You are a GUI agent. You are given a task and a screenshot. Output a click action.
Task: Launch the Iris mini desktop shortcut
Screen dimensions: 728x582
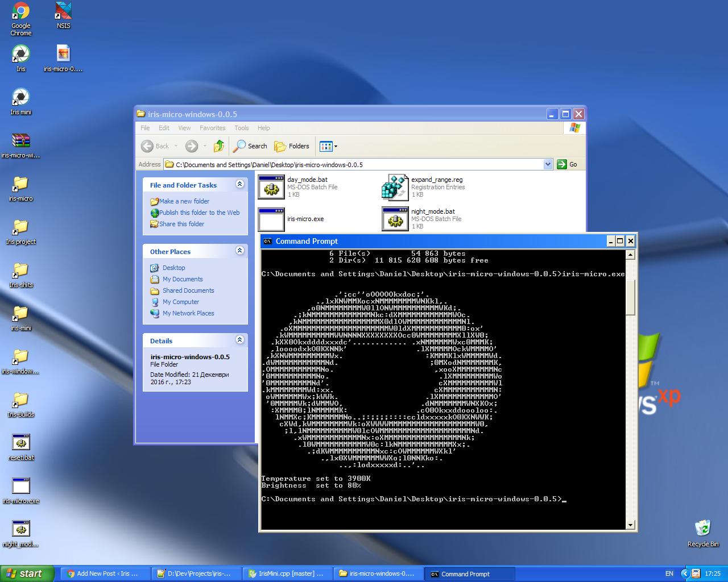[x=21, y=102]
